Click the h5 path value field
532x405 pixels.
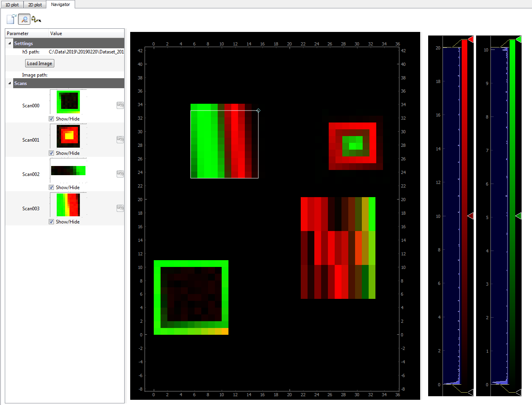click(86, 52)
